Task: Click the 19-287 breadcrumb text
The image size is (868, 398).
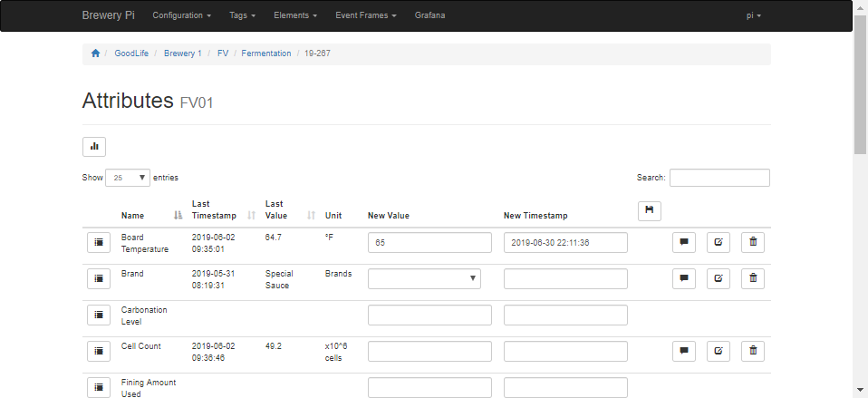Action: [318, 53]
